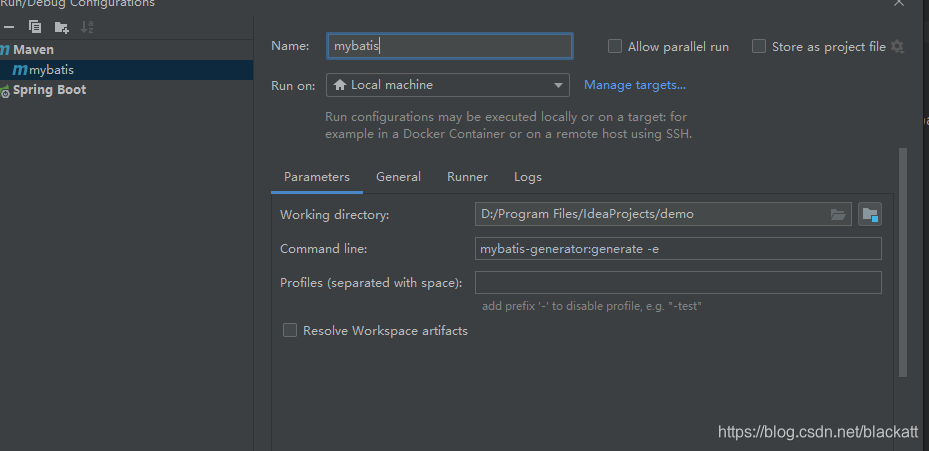The width and height of the screenshot is (929, 451).
Task: Select the Maven group in the tree
Action: [x=33, y=50]
